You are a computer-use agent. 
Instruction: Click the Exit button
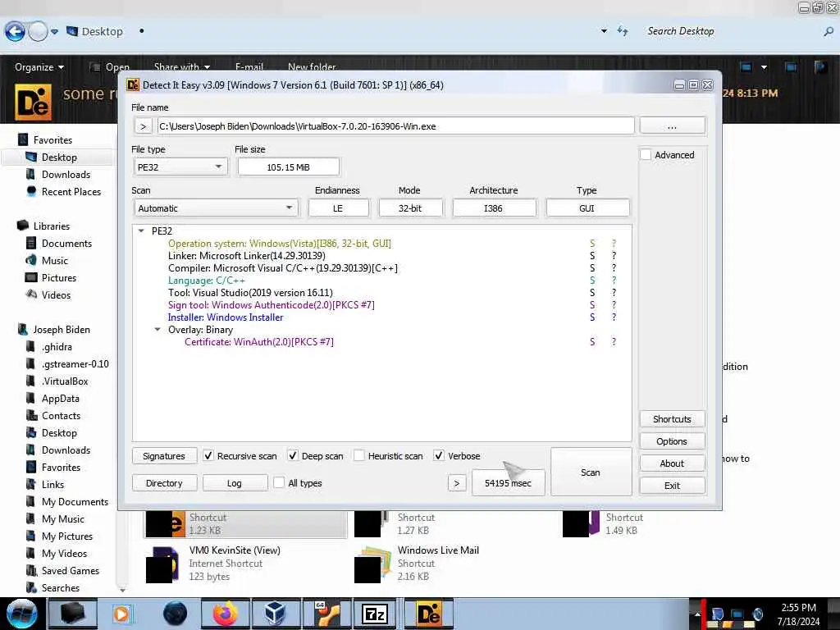pos(672,486)
